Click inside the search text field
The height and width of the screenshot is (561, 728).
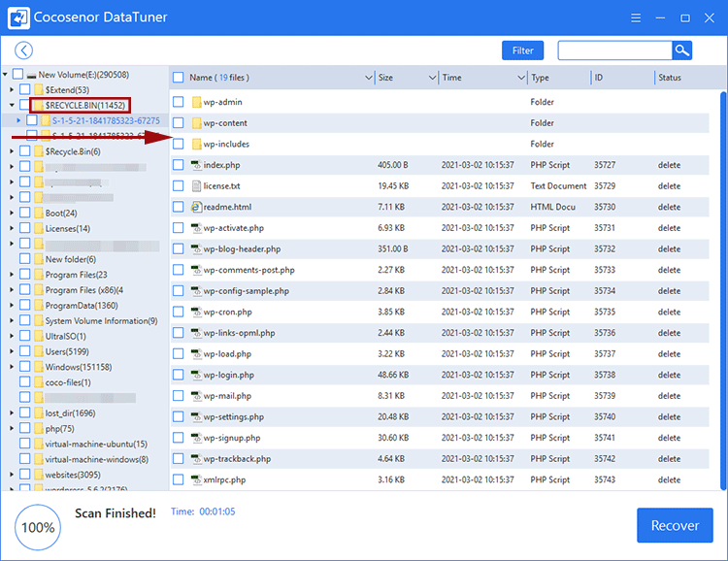point(614,50)
